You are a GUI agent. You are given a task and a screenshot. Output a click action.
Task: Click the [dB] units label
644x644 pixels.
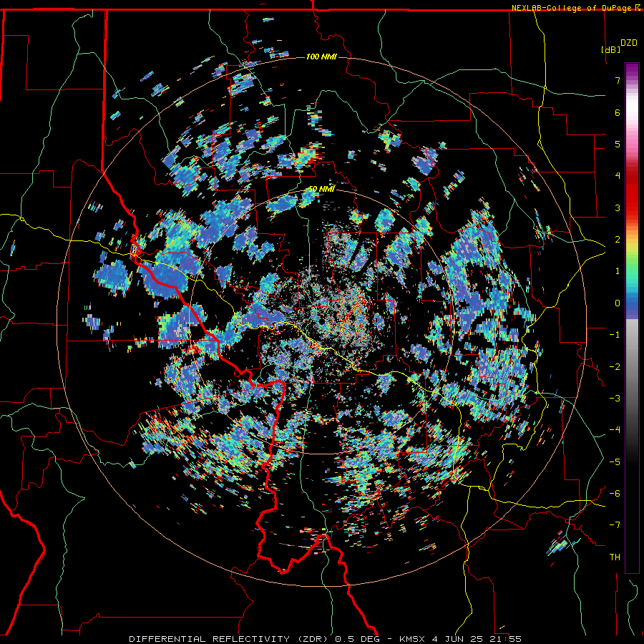tap(611, 49)
